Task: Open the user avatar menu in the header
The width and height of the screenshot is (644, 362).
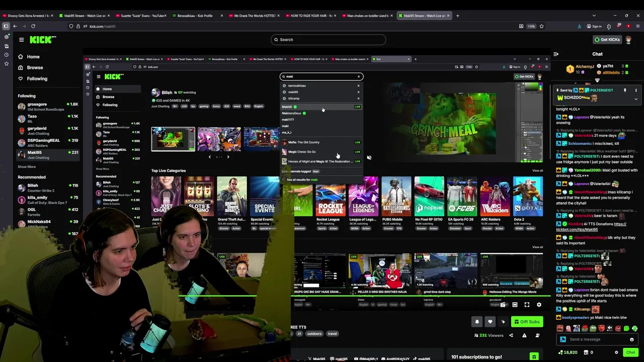Action: pos(628,40)
